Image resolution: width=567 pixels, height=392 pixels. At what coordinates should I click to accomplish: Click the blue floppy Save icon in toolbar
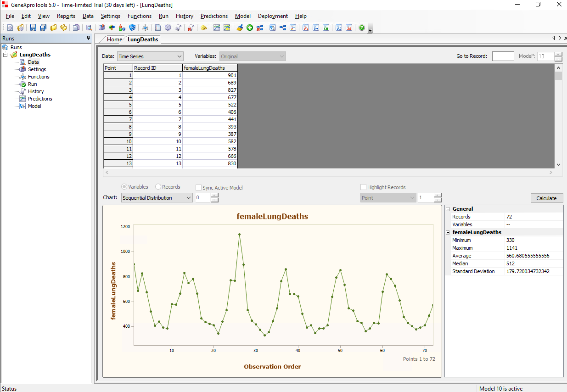click(x=33, y=28)
